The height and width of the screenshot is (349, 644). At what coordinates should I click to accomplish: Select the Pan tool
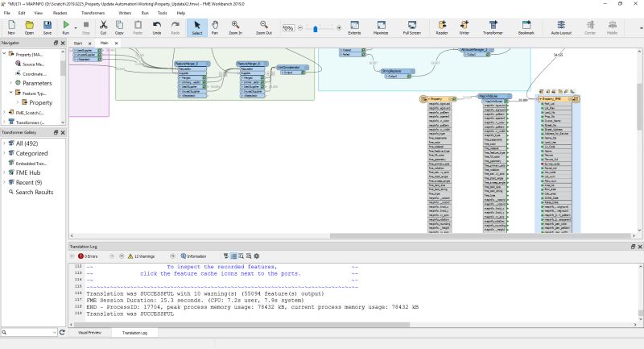215,27
